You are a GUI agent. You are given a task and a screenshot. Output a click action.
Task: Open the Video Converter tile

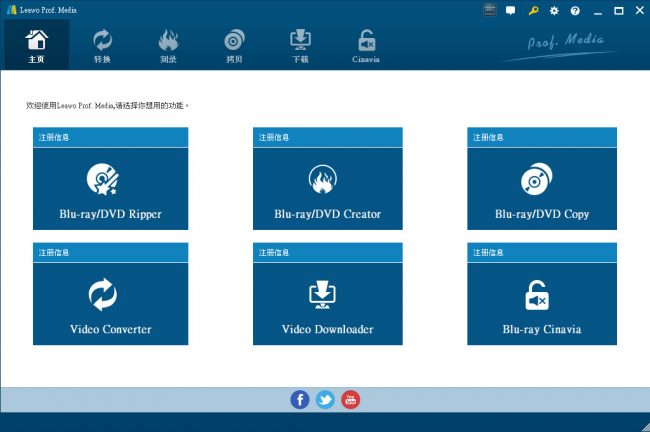(x=110, y=304)
